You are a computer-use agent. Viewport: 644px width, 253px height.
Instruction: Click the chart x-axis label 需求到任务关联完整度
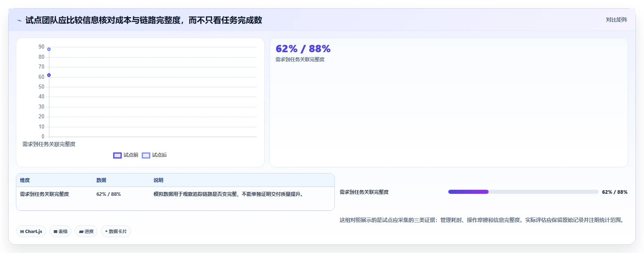click(49, 144)
